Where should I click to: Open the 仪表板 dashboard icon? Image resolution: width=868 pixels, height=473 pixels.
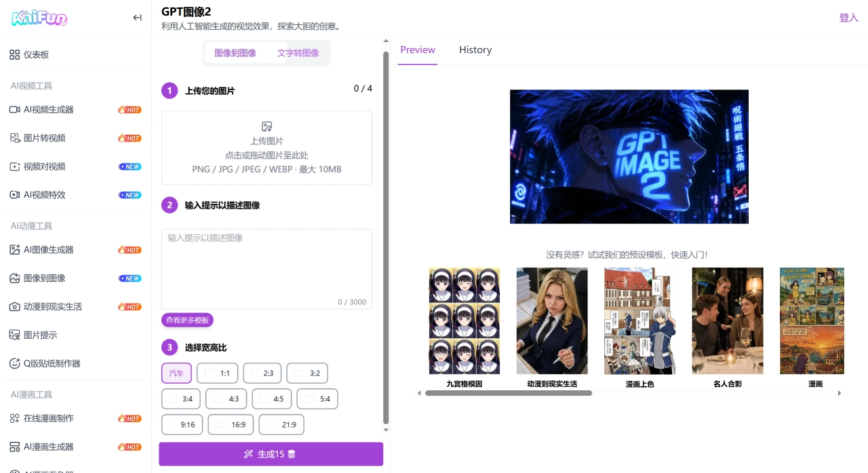tap(14, 55)
